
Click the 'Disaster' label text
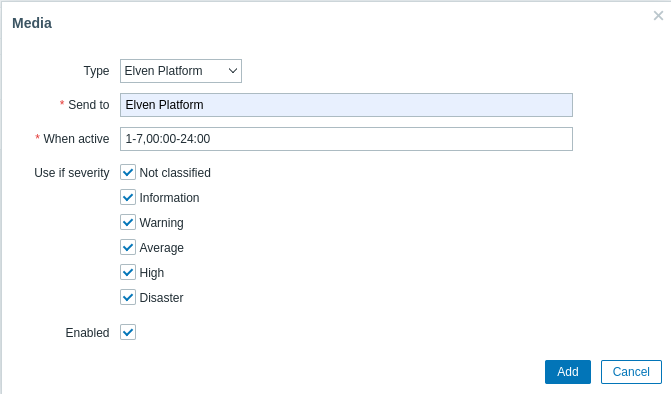(x=161, y=298)
